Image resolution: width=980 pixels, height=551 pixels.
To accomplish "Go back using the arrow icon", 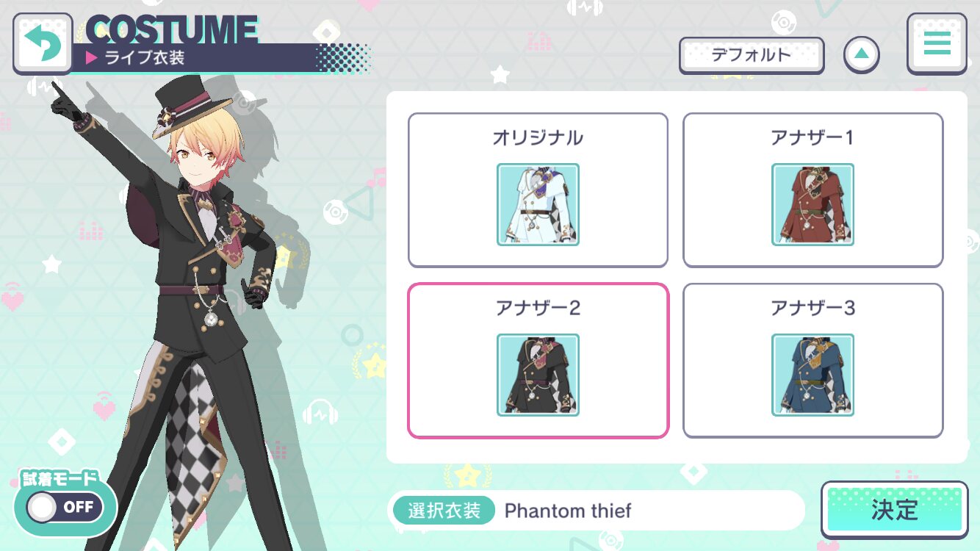I will (x=43, y=44).
